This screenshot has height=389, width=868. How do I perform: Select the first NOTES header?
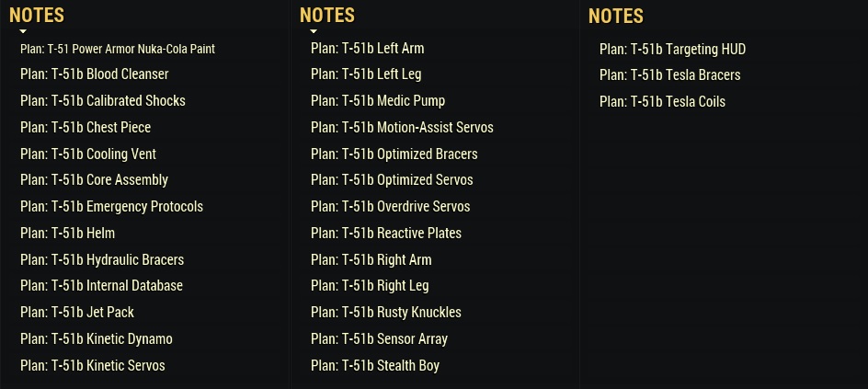click(x=36, y=15)
